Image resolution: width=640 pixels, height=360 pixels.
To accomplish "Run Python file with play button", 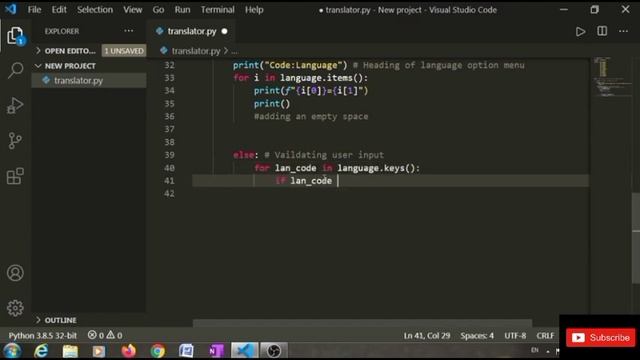I will coord(580,31).
